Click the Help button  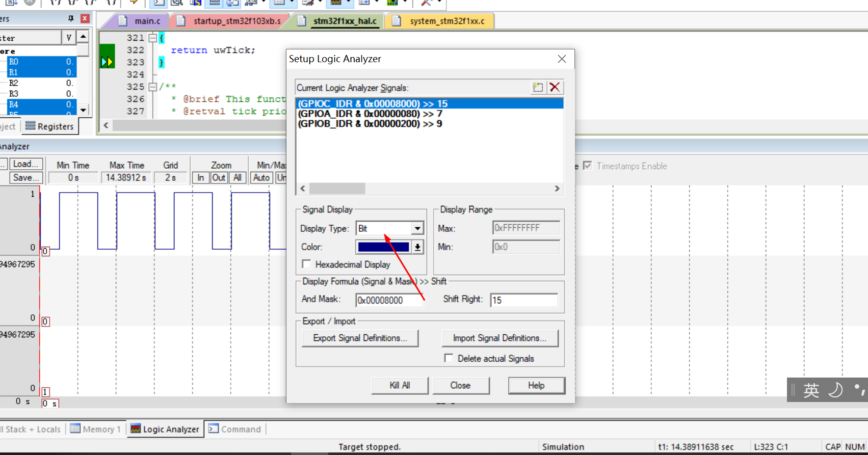pyautogui.click(x=536, y=385)
